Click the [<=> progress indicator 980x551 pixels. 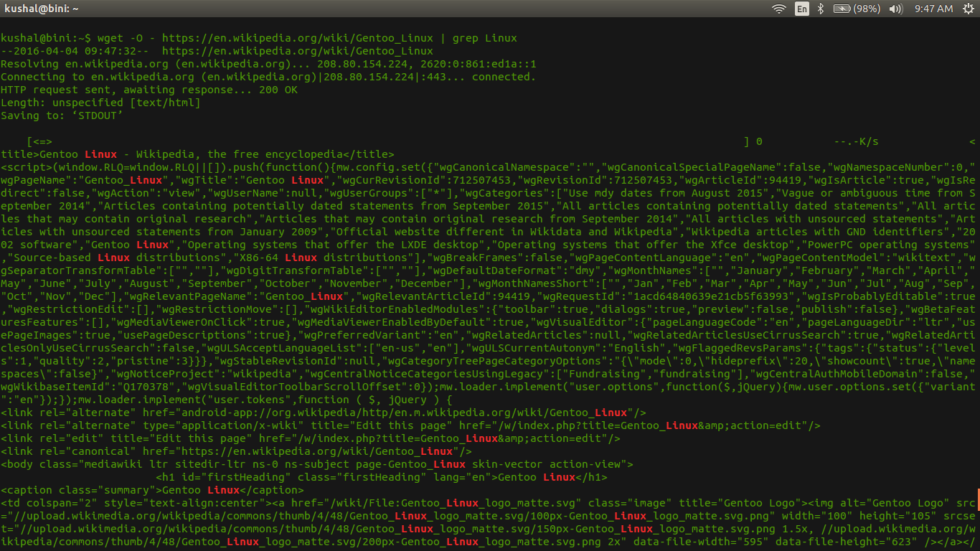[39, 141]
